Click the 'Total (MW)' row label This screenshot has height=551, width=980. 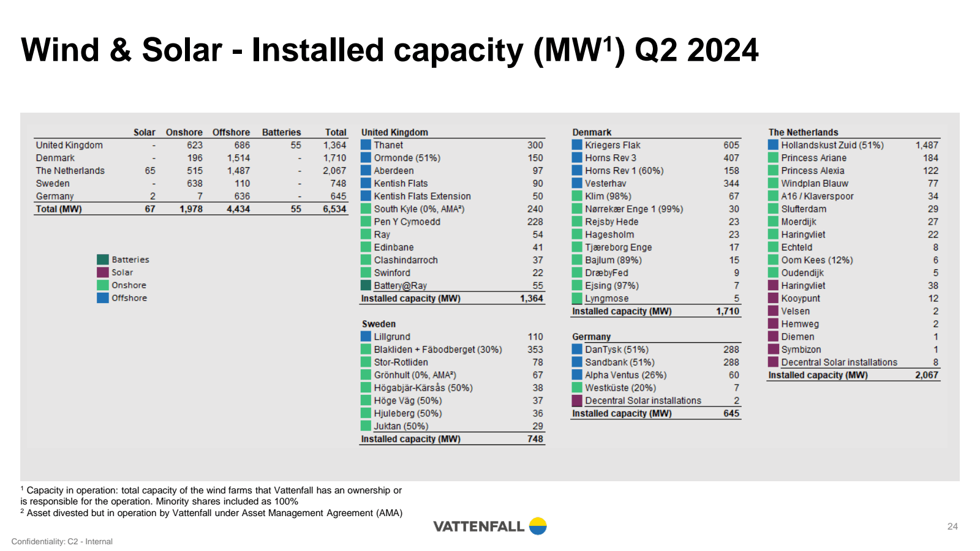coord(59,209)
